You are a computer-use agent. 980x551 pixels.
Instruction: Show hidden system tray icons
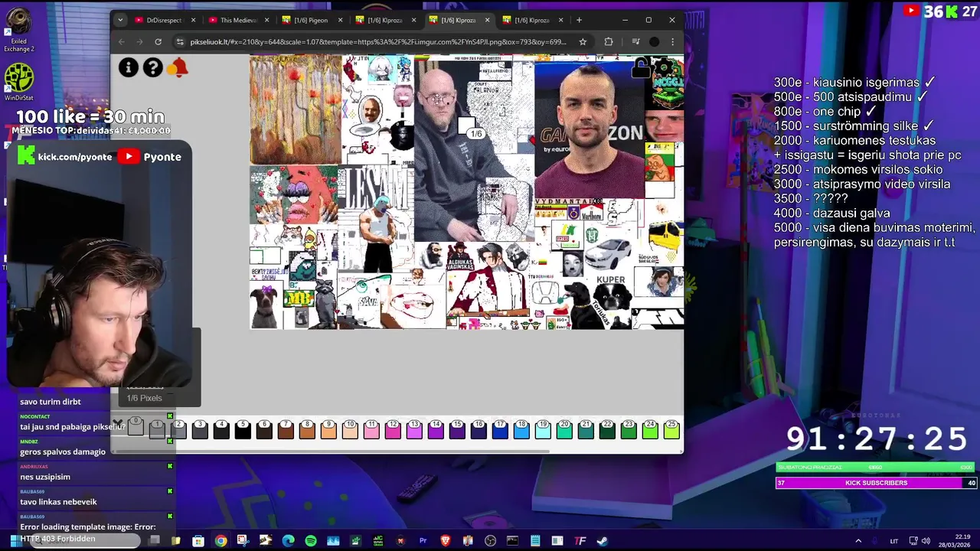click(x=857, y=541)
